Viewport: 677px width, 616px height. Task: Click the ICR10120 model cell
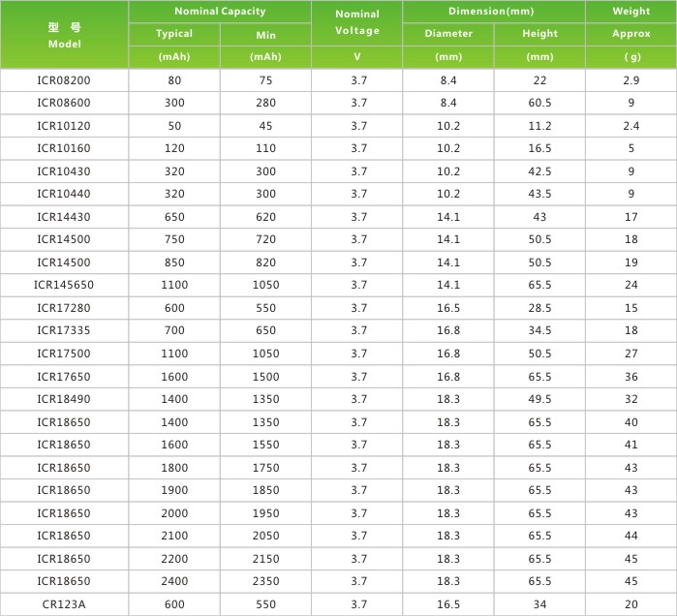64,126
